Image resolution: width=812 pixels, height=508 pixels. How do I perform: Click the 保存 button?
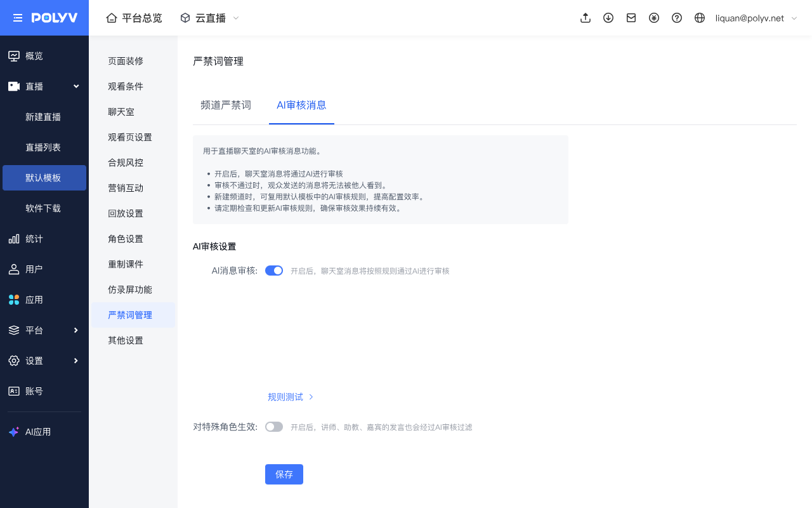pyautogui.click(x=284, y=474)
